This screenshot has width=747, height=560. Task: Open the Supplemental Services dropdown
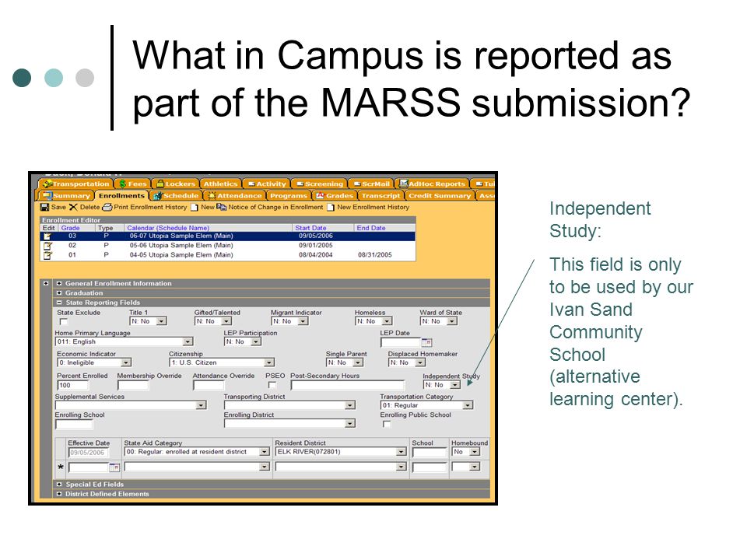coord(201,405)
